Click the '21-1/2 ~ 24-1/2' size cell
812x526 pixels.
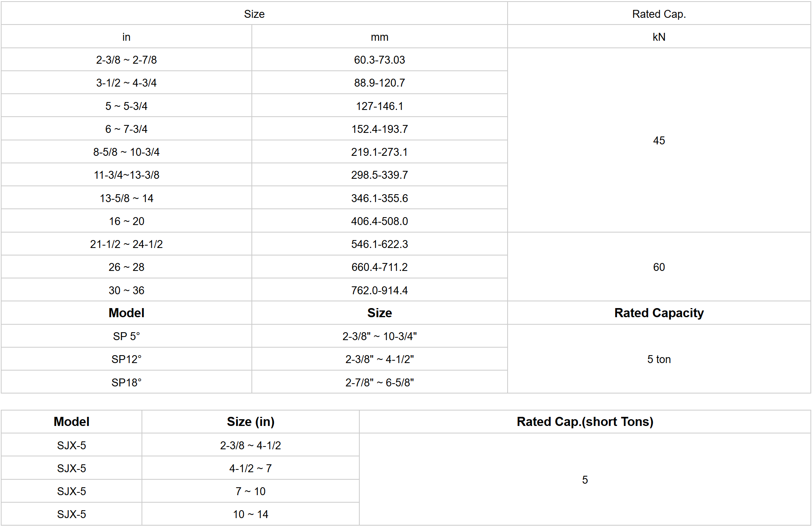pyautogui.click(x=127, y=244)
